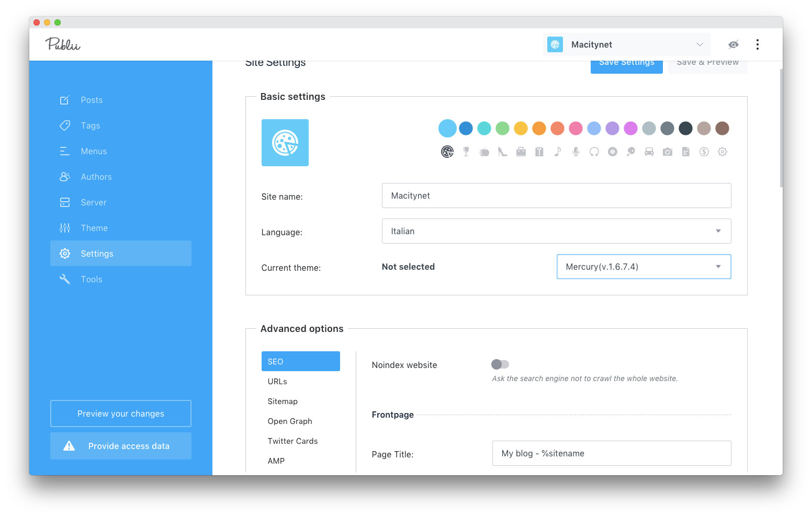812x517 pixels.
Task: Select the wine glass site icon
Action: (x=466, y=152)
